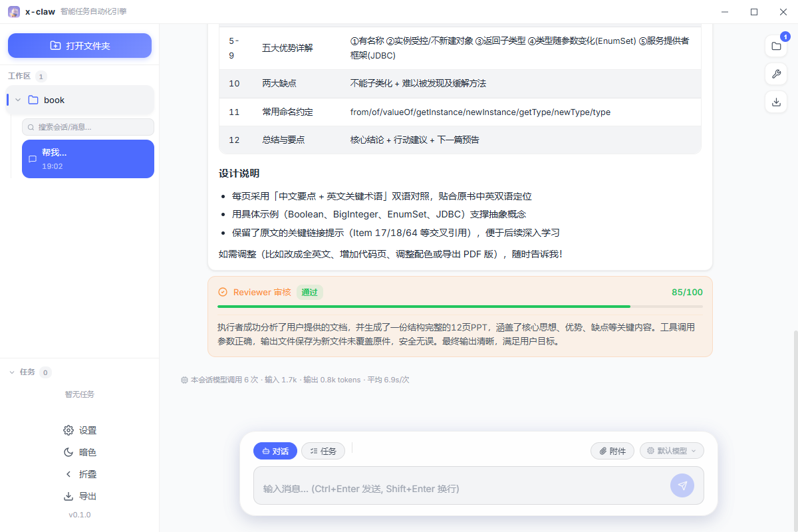
Task: Toggle 暗色 dark mode
Action: tap(80, 452)
